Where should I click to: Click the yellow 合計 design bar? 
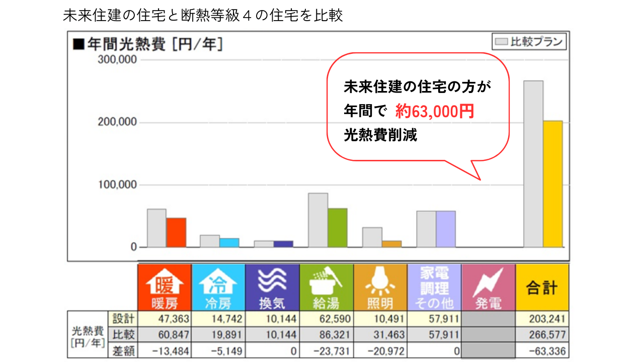click(x=553, y=184)
